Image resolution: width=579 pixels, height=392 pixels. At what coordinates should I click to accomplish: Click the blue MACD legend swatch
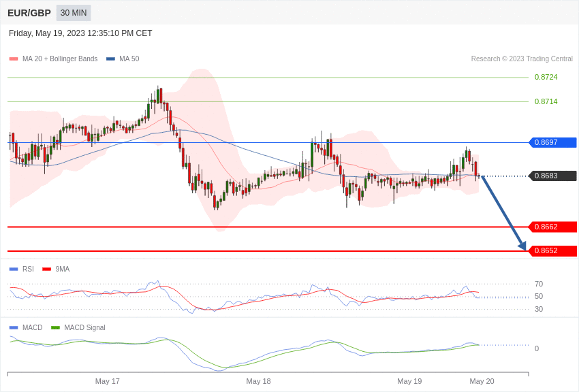click(x=14, y=327)
